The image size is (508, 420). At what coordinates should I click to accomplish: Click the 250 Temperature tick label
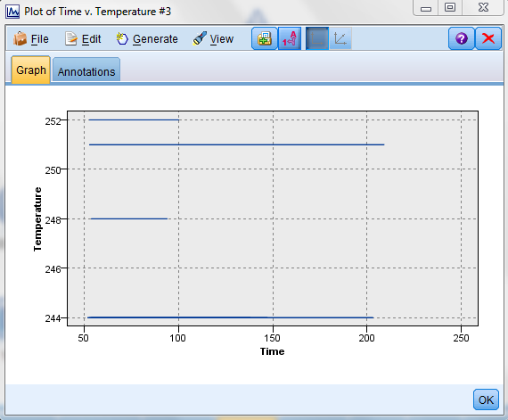pyautogui.click(x=53, y=170)
